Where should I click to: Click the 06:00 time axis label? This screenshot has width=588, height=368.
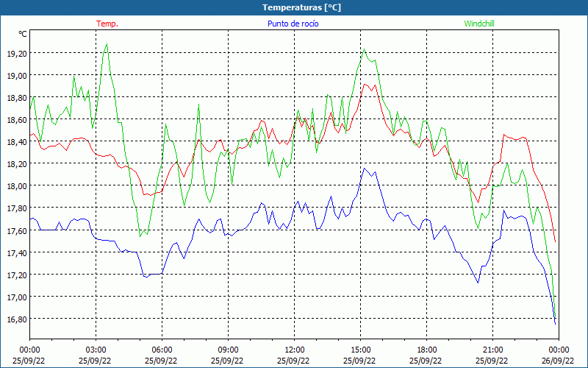[162, 350]
